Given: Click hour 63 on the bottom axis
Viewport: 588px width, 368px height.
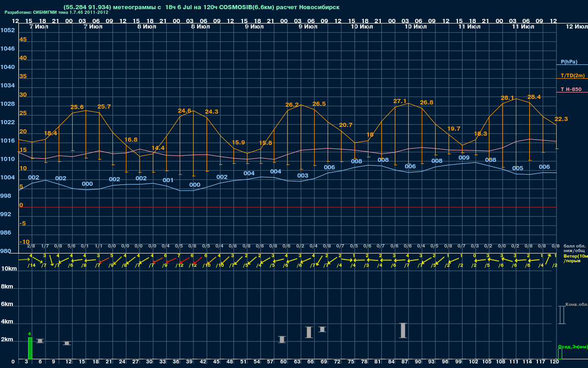Looking at the screenshot, I should [297, 362].
